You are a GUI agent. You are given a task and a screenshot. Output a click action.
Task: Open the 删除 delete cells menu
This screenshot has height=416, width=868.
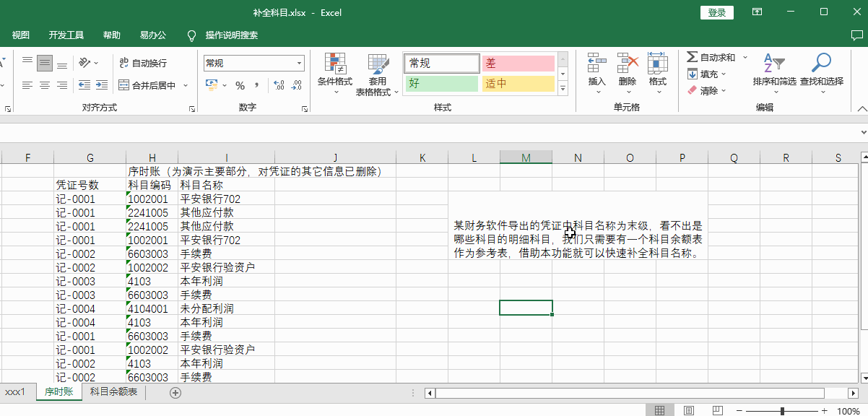(628, 74)
